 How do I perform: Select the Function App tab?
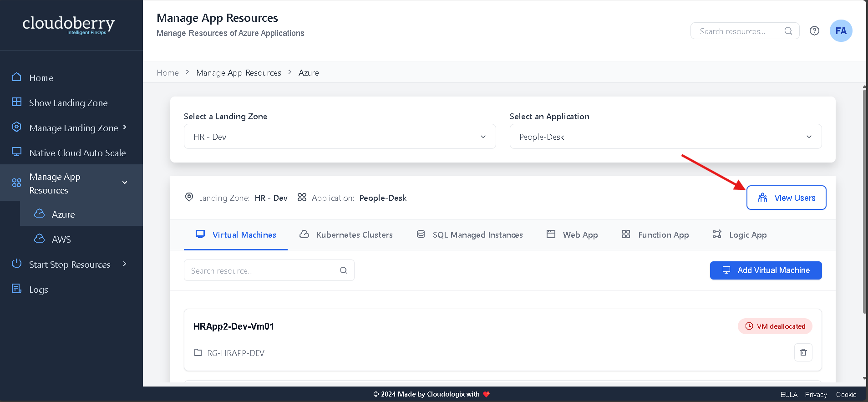pos(655,235)
